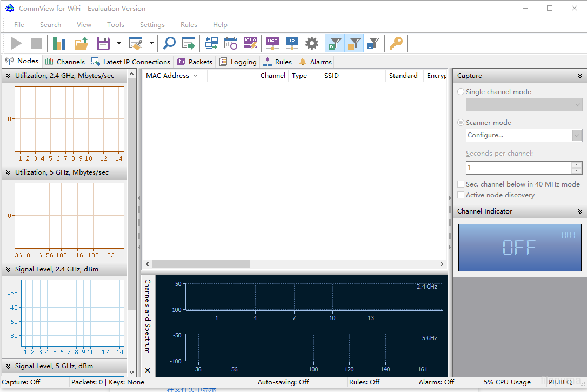Open the Tools menu
587x392 pixels.
click(x=115, y=25)
